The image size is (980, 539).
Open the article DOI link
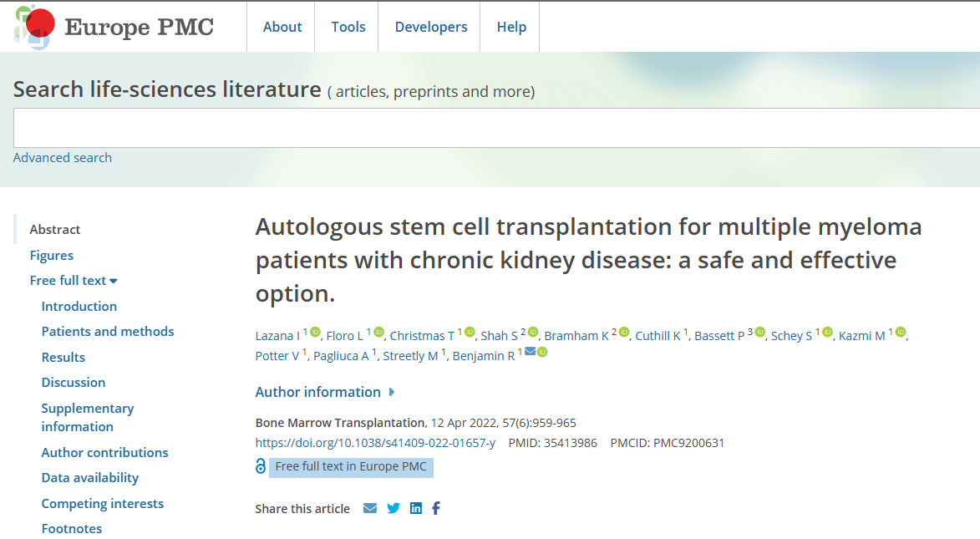(x=375, y=443)
